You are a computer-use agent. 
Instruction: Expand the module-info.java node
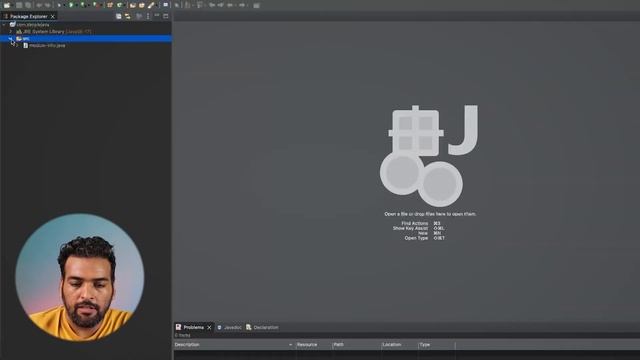pyautogui.click(x=17, y=45)
